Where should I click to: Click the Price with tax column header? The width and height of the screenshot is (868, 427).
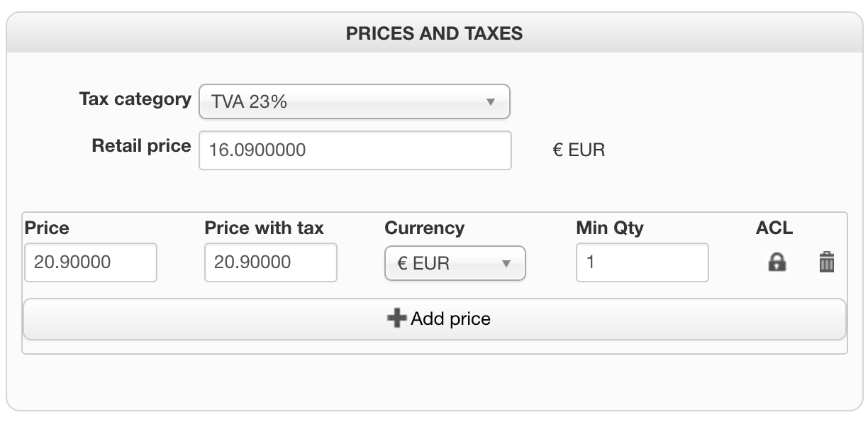pos(264,228)
